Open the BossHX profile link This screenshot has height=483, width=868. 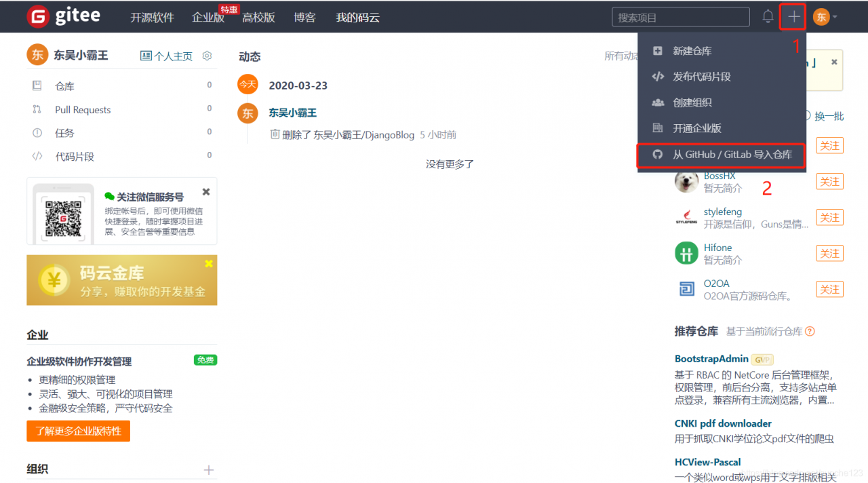(719, 176)
